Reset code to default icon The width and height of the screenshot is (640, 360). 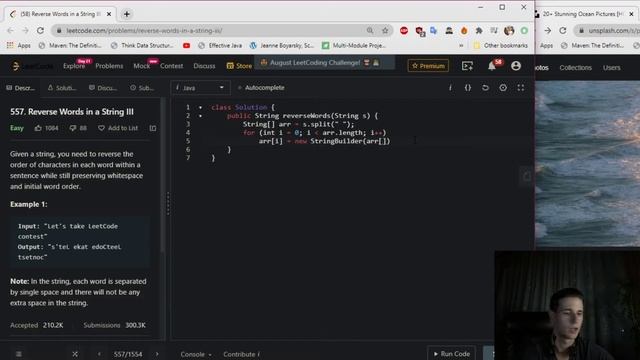click(x=485, y=88)
